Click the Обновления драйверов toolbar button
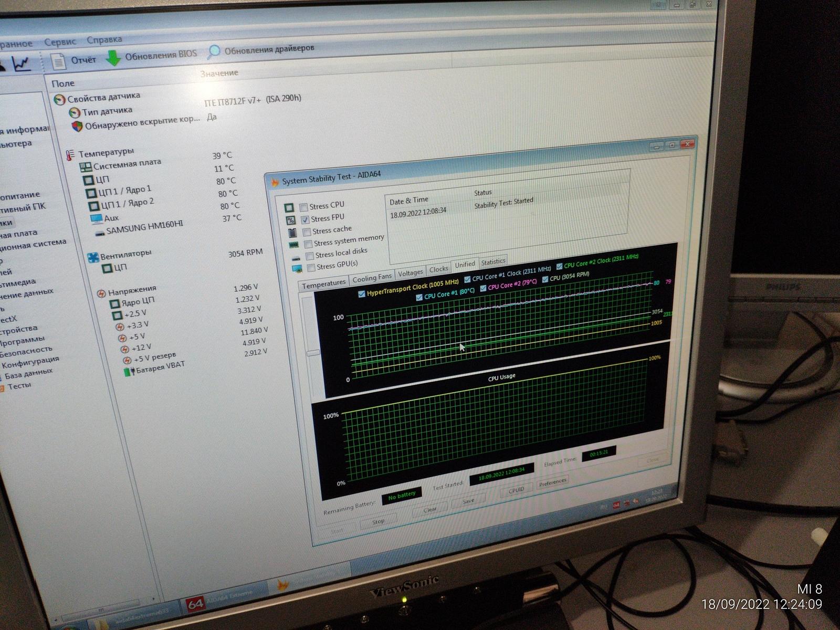This screenshot has height=630, width=840. pos(261,50)
